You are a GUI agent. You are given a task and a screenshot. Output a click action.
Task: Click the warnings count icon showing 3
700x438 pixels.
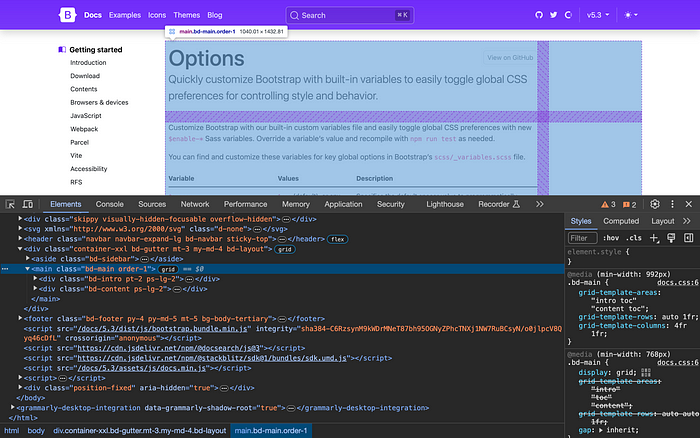(x=608, y=204)
